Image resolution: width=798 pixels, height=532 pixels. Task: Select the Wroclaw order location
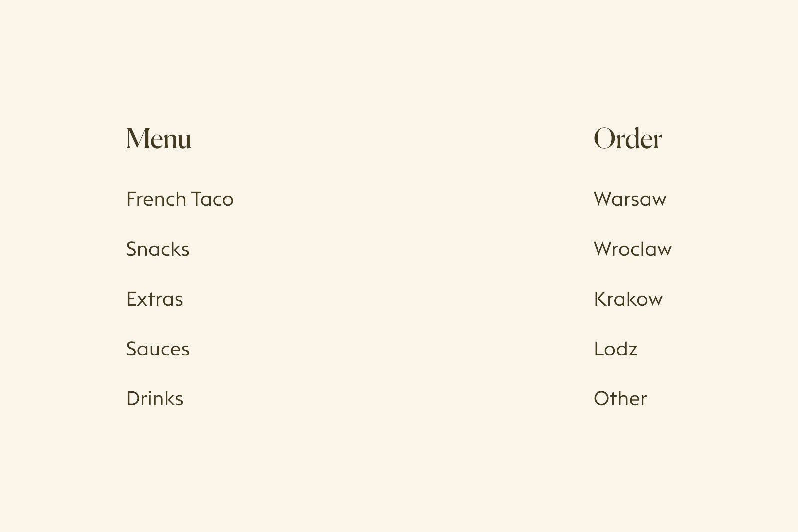tap(632, 249)
